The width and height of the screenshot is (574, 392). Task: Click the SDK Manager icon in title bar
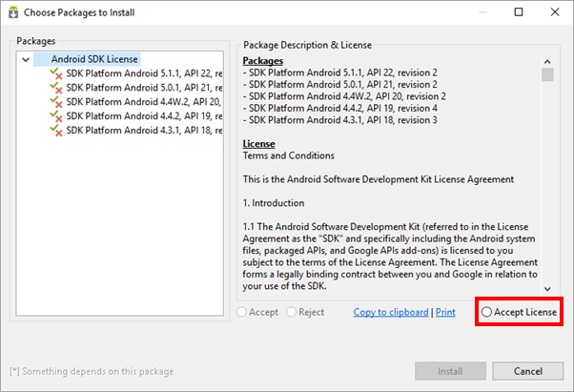pyautogui.click(x=13, y=12)
